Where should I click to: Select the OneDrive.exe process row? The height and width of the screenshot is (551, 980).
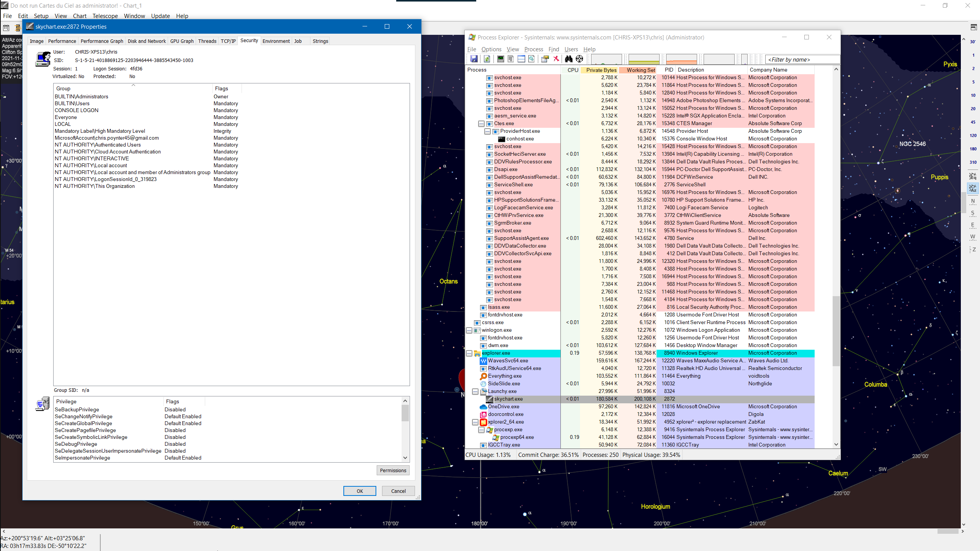pyautogui.click(x=640, y=407)
